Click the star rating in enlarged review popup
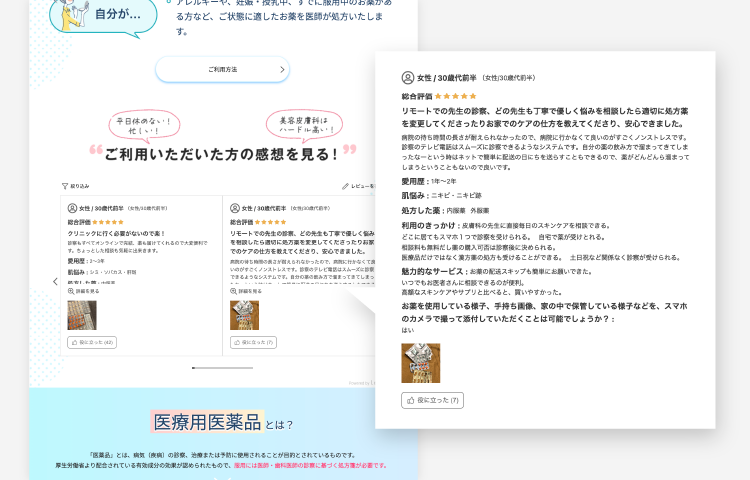750x480 pixels. tap(455, 96)
